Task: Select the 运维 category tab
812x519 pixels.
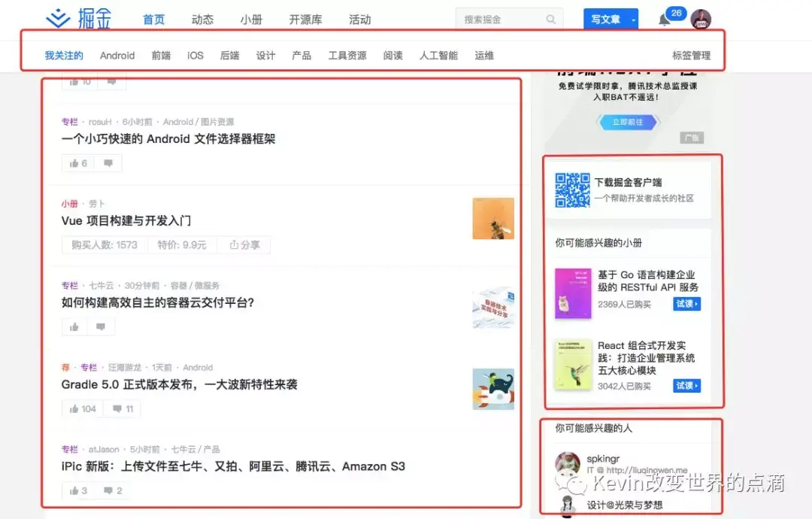Action: [x=484, y=56]
